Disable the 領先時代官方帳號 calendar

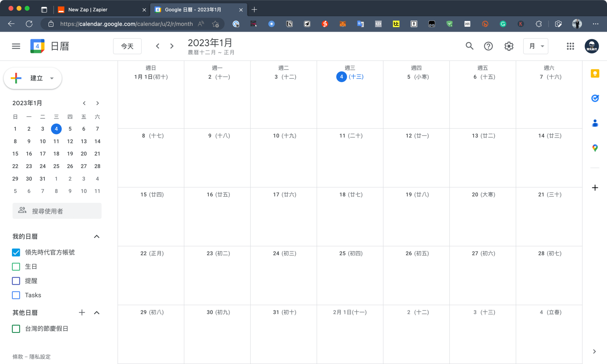coord(16,252)
